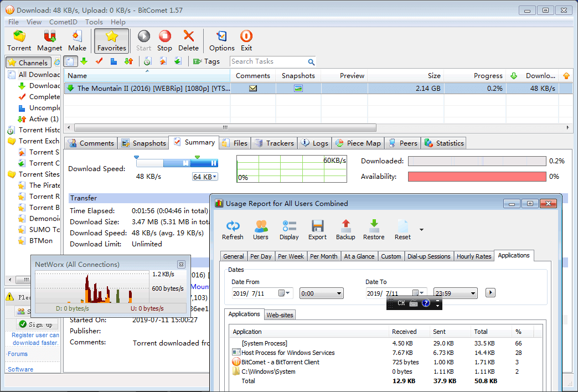The image size is (578, 392).
Task: Open the 0:00 start time dropdown
Action: point(322,293)
